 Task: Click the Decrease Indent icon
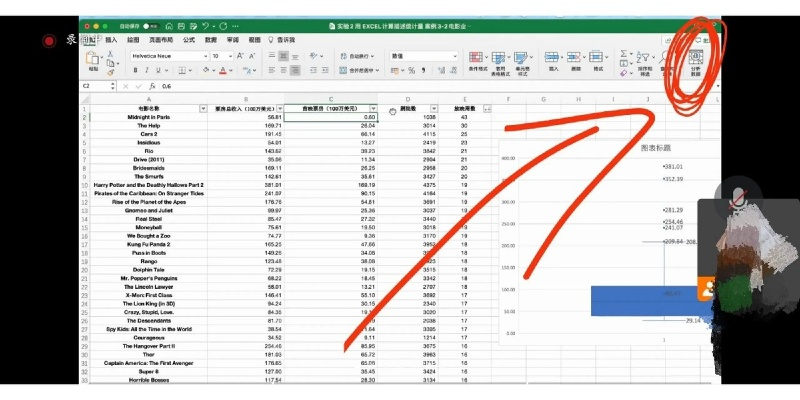click(313, 70)
